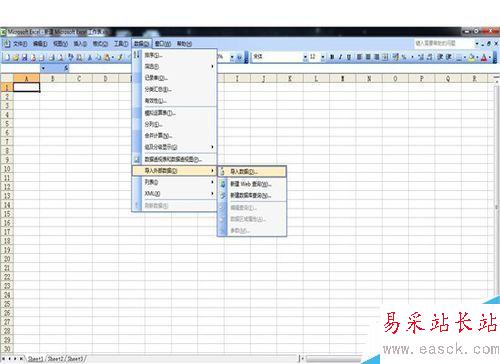The image size is (500, 364).
Task: Expand the help question box dropdown
Action: [477, 43]
